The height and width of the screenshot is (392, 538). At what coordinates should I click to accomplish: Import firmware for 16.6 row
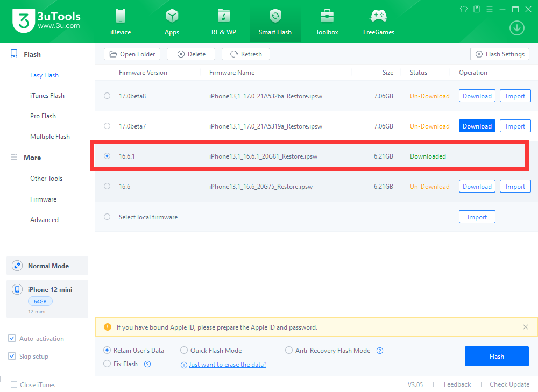(x=515, y=186)
